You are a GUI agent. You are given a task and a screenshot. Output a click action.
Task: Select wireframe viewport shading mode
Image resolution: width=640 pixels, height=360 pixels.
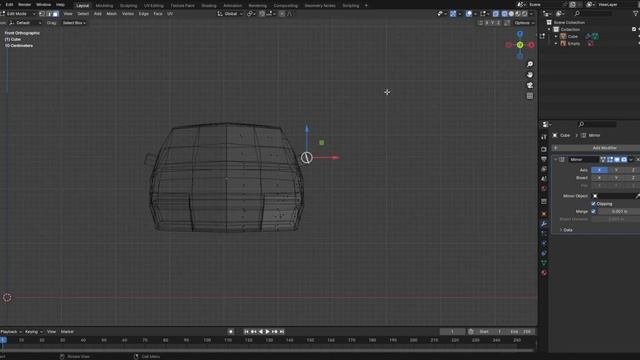coord(504,14)
